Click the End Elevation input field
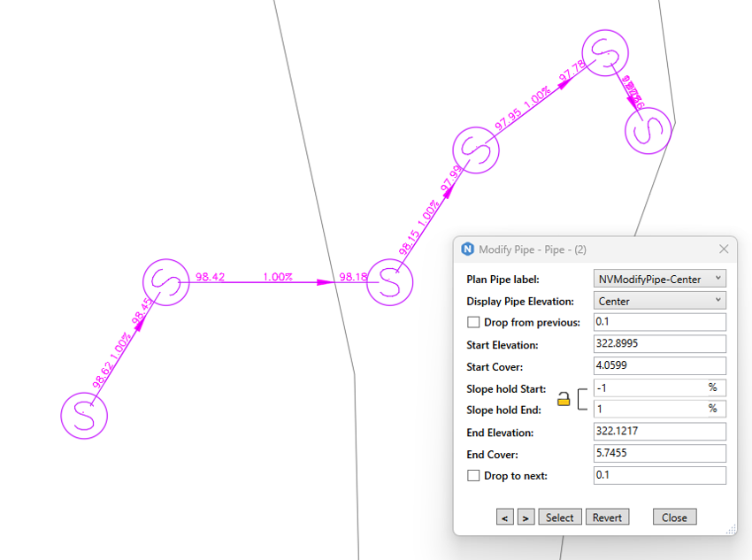The width and height of the screenshot is (752, 560). point(659,432)
